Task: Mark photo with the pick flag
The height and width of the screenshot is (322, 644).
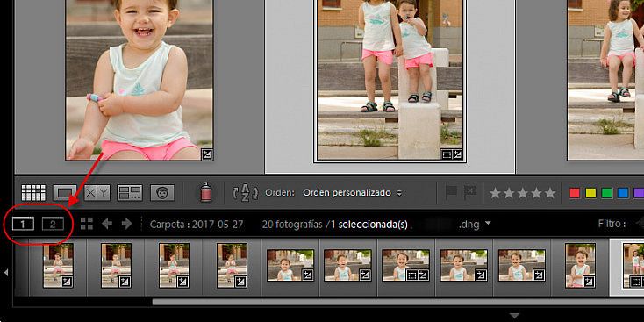Action: [x=451, y=193]
